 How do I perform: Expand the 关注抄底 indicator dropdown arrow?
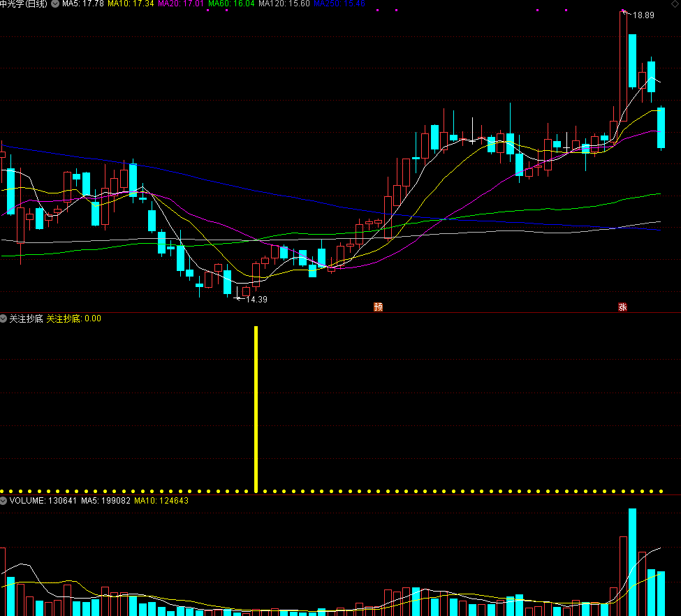3,318
